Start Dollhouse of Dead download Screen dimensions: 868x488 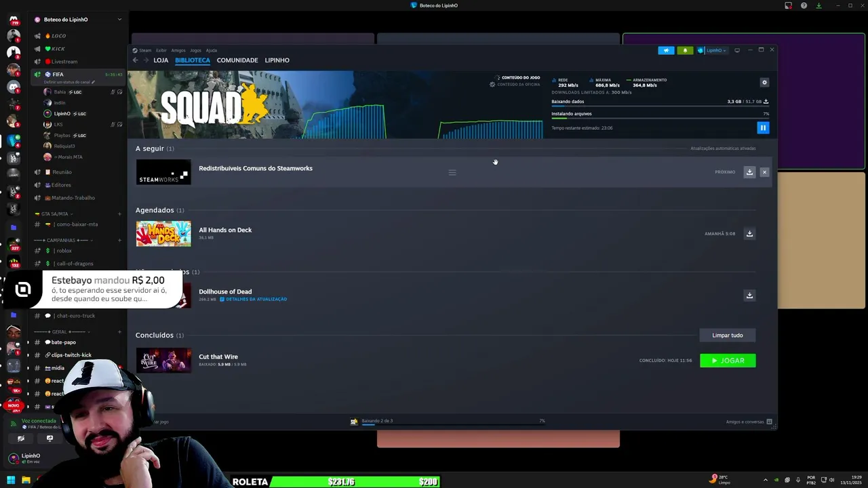749,296
